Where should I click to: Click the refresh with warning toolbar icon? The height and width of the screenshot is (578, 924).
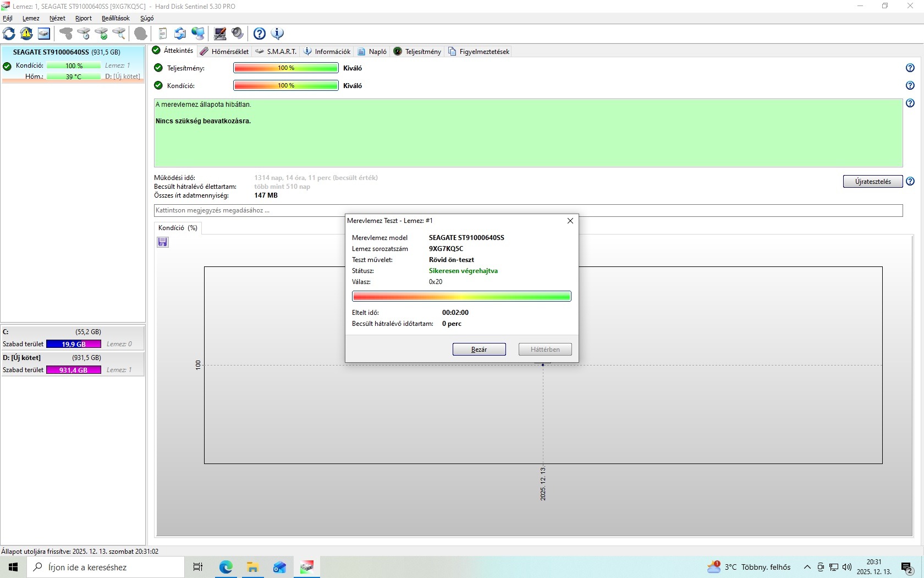[x=26, y=34]
